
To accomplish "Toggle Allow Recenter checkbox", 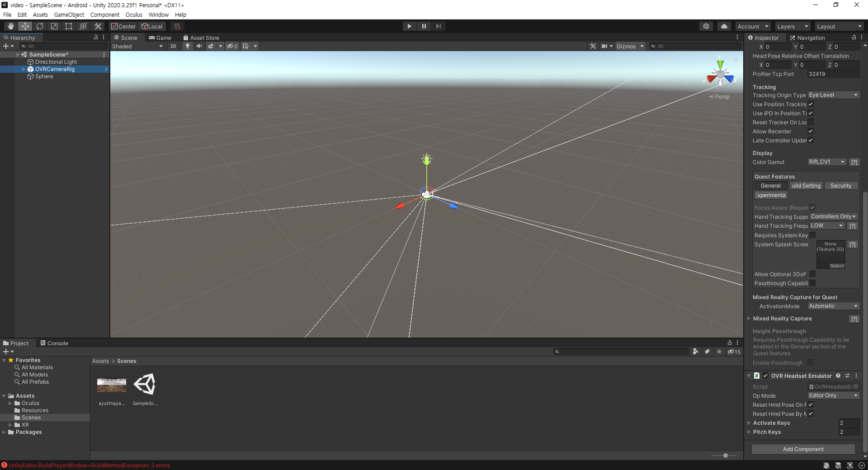I will [811, 132].
